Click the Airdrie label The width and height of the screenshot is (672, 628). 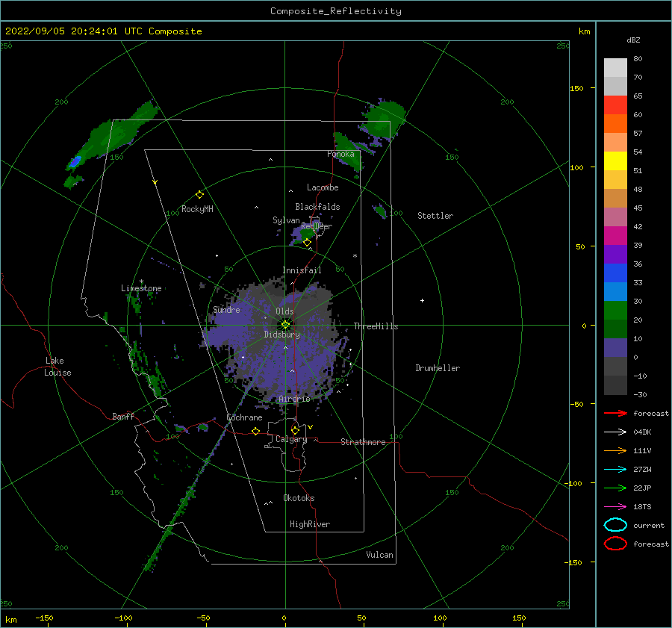point(294,399)
